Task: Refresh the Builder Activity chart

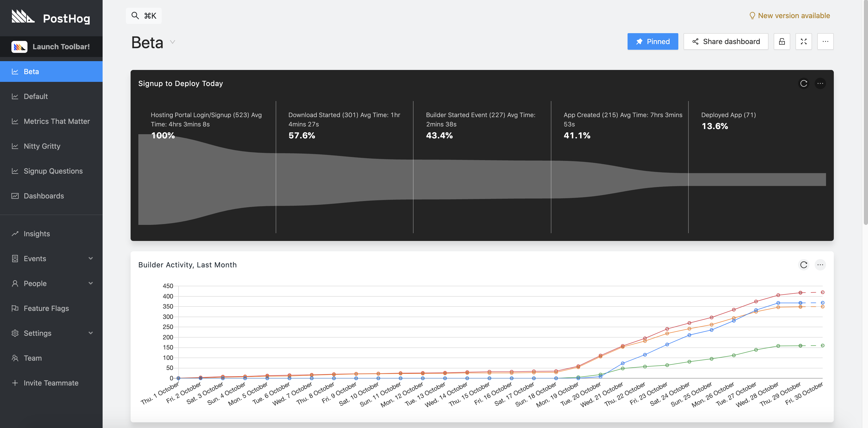Action: 804,265
